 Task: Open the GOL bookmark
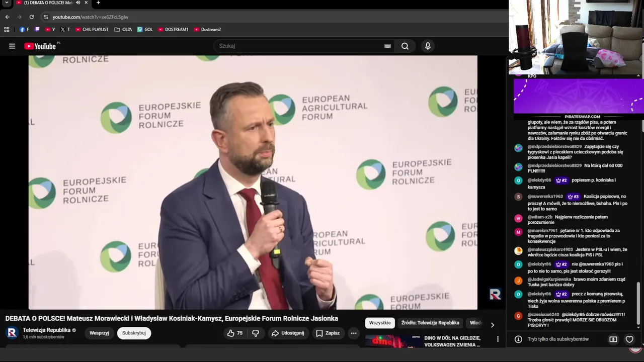point(145,30)
